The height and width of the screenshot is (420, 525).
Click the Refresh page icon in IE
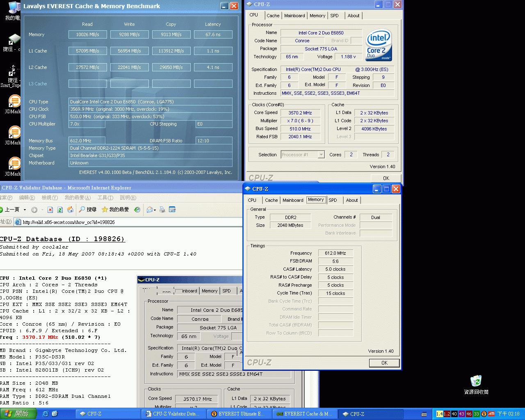click(x=60, y=210)
